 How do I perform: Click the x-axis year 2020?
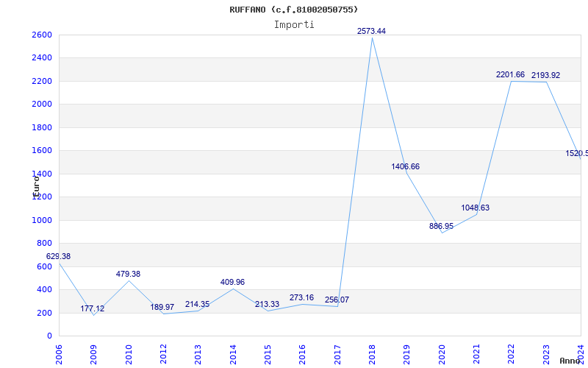click(442, 355)
